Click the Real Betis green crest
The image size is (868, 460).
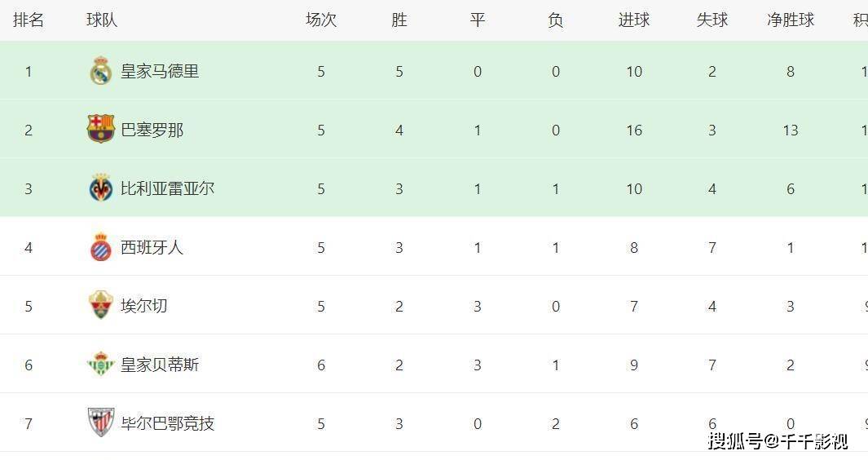[x=101, y=364]
